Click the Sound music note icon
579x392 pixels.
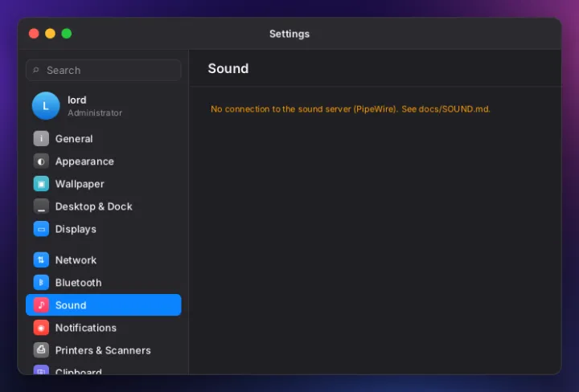pyautogui.click(x=41, y=305)
